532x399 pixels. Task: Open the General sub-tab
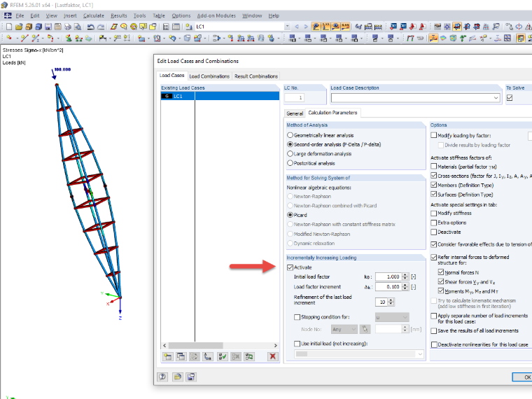[295, 113]
